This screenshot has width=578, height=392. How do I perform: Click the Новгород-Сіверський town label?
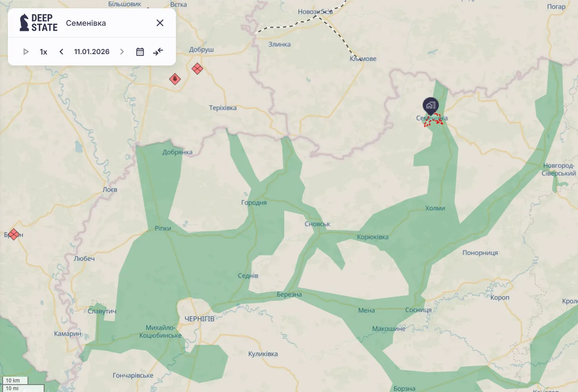(558, 169)
